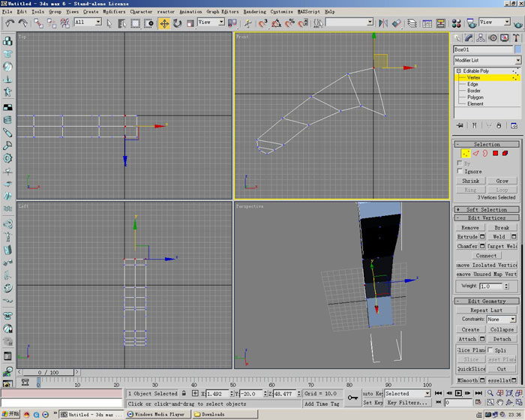This screenshot has height=420, width=525.
Task: Click the Play Animation button
Action: coord(458,393)
